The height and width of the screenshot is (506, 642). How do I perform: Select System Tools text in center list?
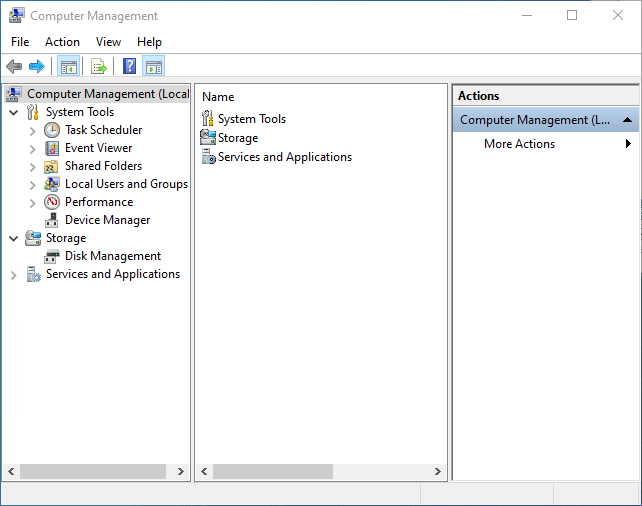tap(252, 119)
